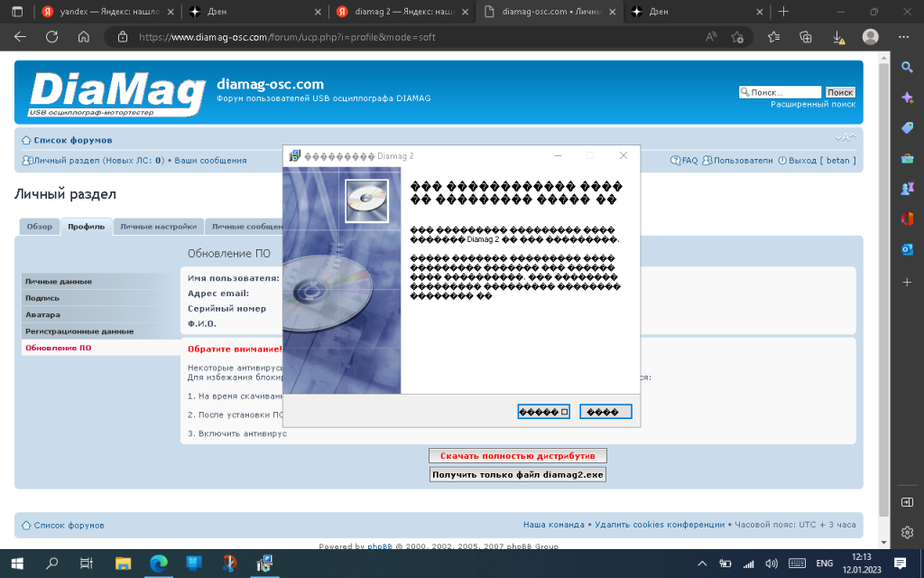Open the Favorites list icon
The height and width of the screenshot is (578, 924).
pos(773,36)
